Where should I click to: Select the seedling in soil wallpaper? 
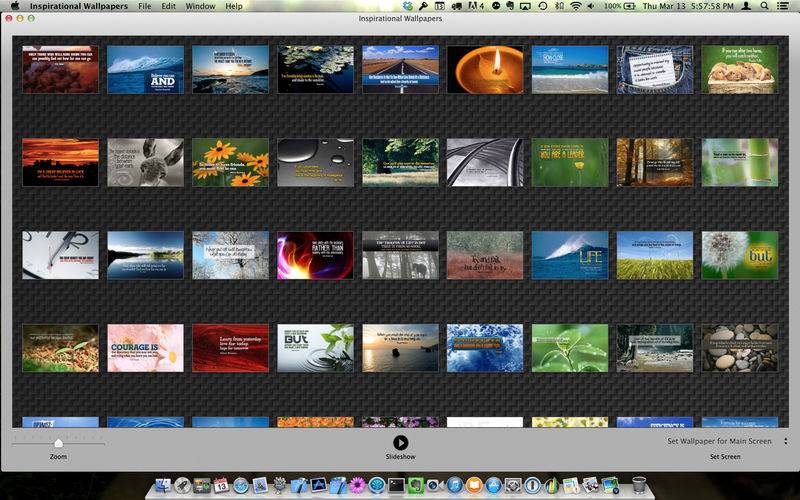point(60,348)
